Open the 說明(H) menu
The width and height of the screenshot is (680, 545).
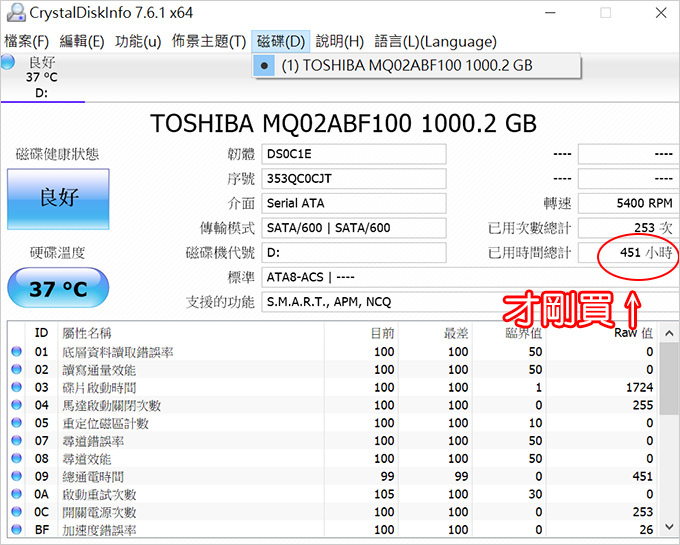coord(340,42)
